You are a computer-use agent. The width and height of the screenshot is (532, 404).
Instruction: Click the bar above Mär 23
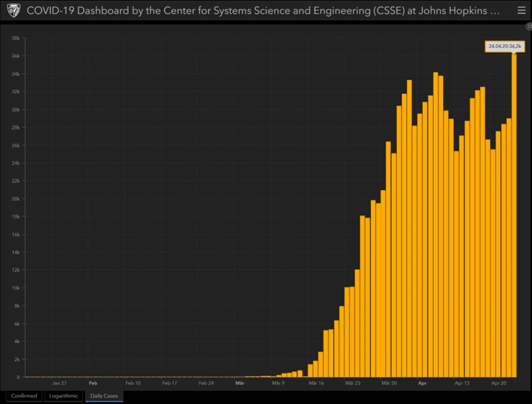pyautogui.click(x=352, y=332)
